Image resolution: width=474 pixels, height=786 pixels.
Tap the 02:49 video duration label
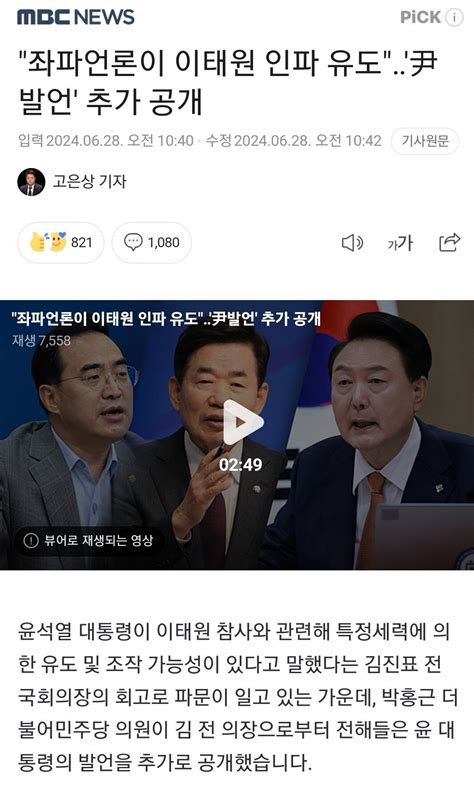[241, 465]
